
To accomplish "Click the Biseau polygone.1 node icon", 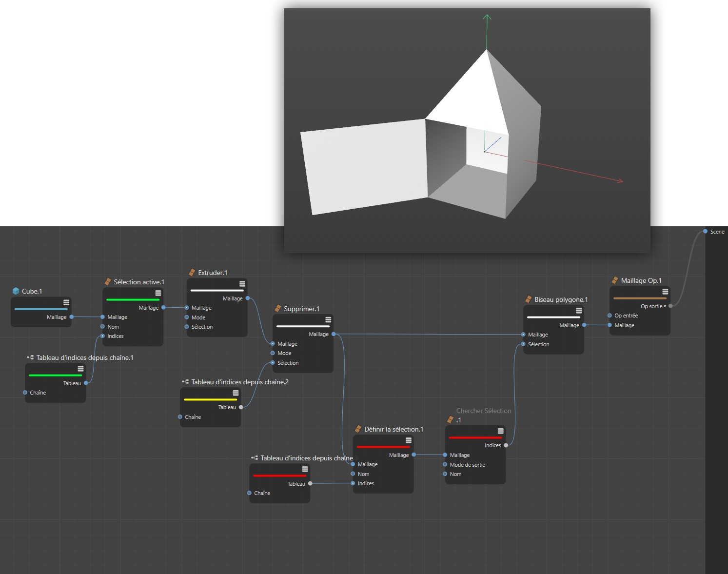I will pyautogui.click(x=528, y=299).
